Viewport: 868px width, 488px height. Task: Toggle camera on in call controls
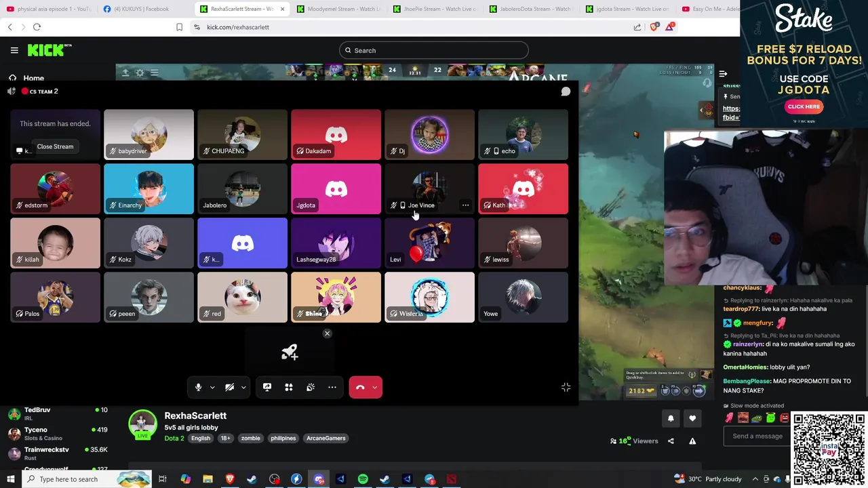pos(229,387)
